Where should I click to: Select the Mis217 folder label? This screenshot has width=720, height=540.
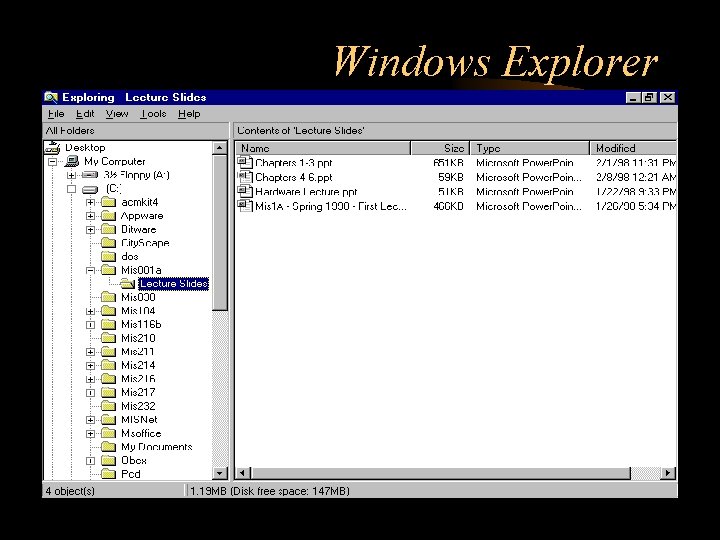138,393
